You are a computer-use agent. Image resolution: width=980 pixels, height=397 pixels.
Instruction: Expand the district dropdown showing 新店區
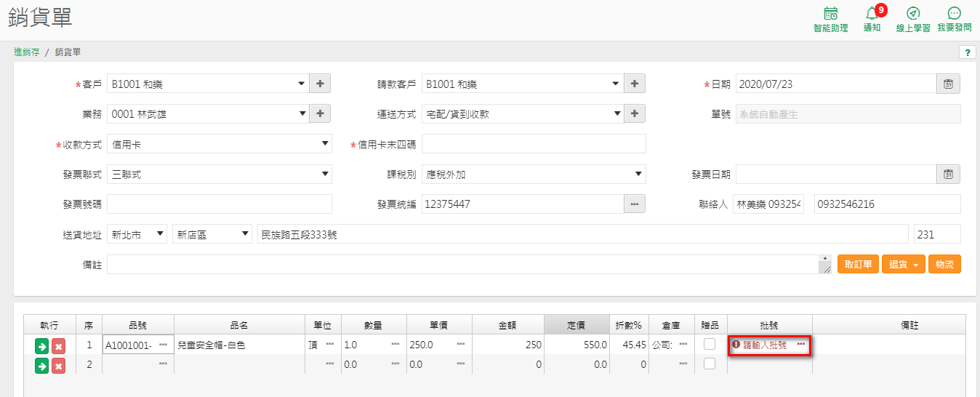coord(244,234)
